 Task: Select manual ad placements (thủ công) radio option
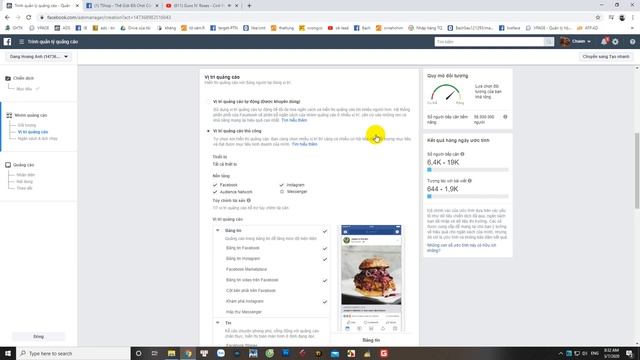click(209, 131)
